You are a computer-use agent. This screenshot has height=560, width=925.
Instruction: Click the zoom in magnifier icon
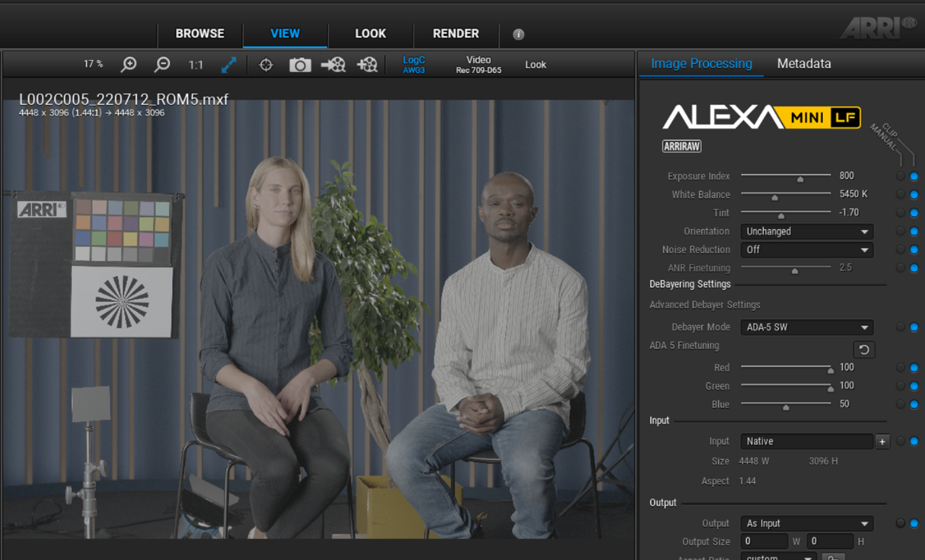pos(129,64)
